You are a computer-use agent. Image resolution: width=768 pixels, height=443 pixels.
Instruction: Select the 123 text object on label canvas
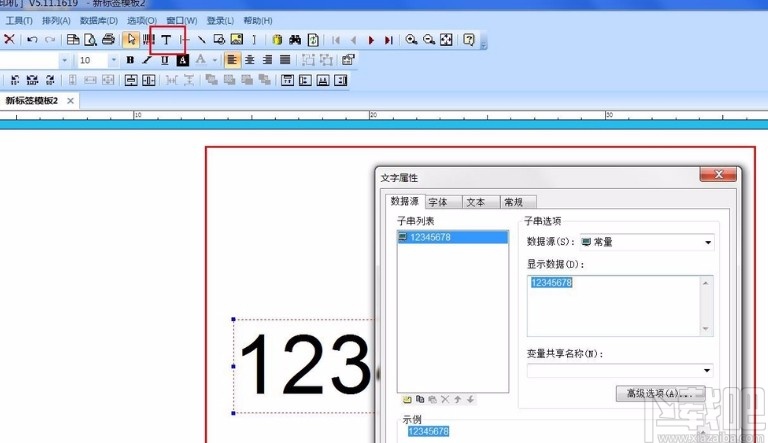pos(305,365)
